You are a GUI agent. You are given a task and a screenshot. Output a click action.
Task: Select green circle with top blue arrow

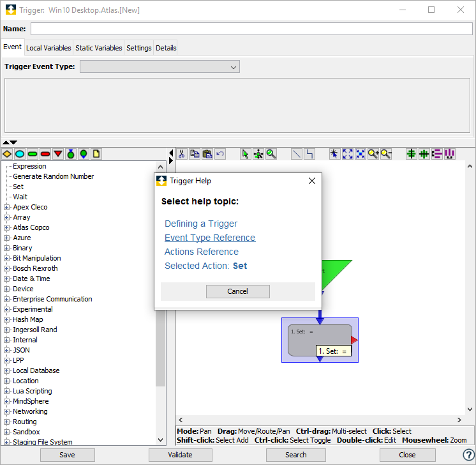click(71, 154)
